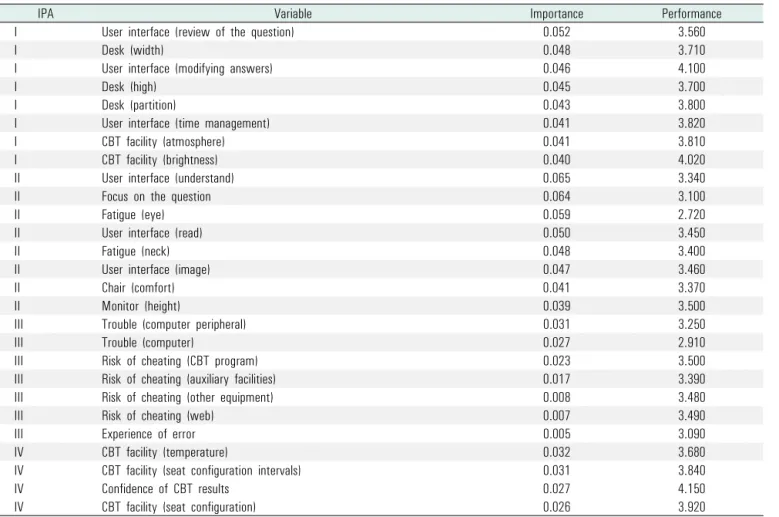Select 'Trouble (computer peripheral)' cell
779x517 pixels.
[x=173, y=325]
